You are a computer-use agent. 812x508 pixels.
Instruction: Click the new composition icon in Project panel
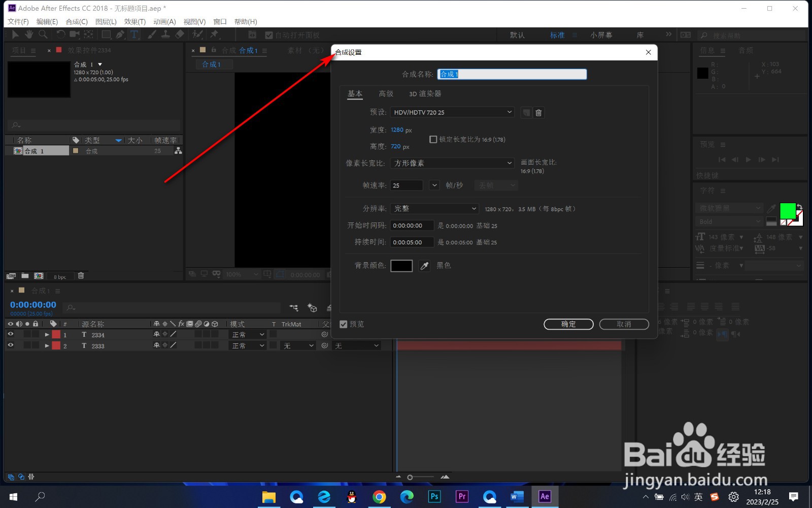39,276
